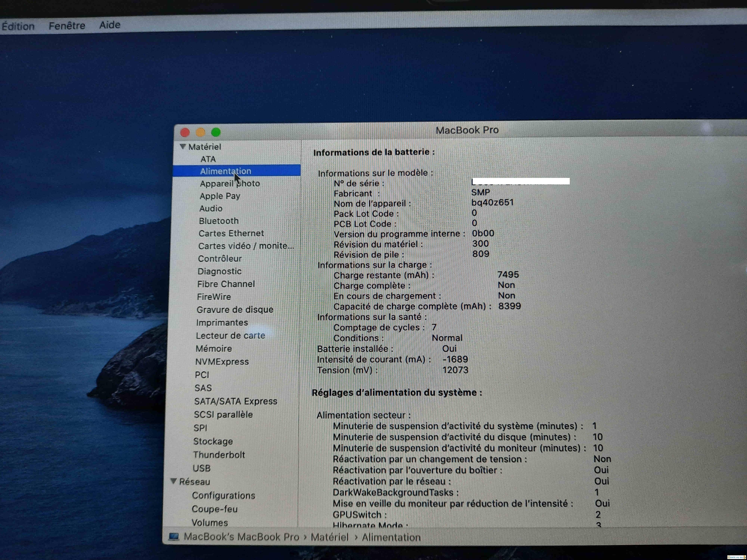Click the Alimentation secteur label
This screenshot has width=747, height=560.
coord(364,415)
